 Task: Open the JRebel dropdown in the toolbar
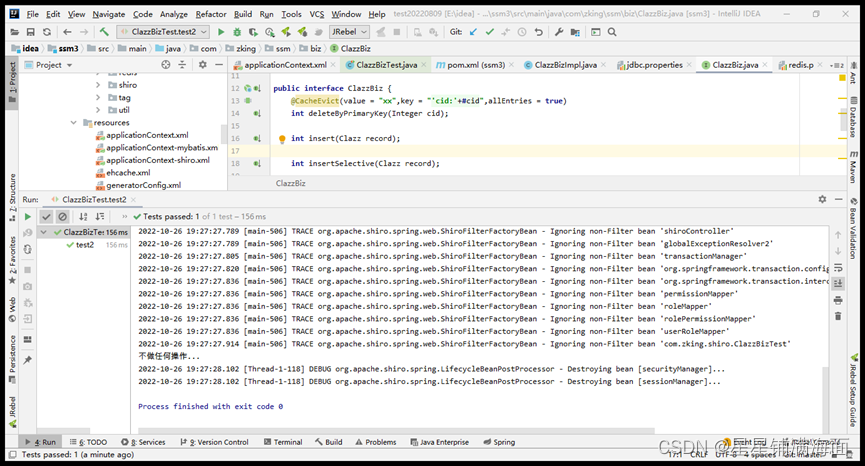click(x=349, y=32)
